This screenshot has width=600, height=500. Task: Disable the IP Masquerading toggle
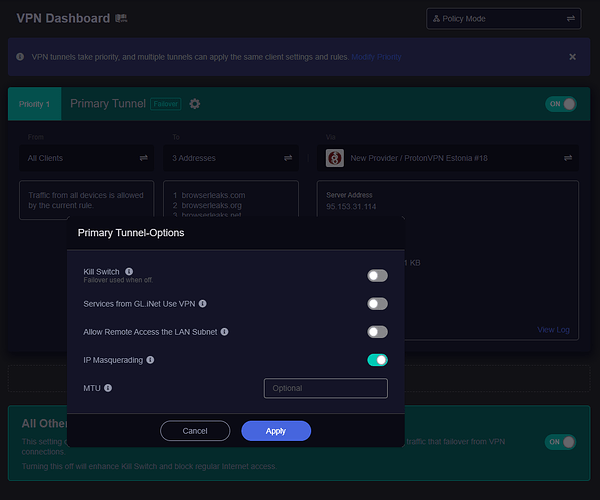[377, 360]
